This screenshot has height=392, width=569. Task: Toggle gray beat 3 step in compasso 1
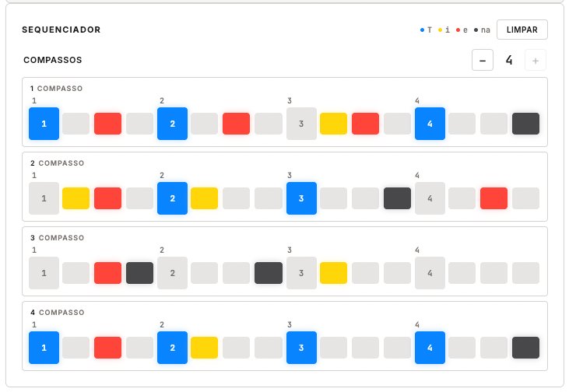point(300,124)
